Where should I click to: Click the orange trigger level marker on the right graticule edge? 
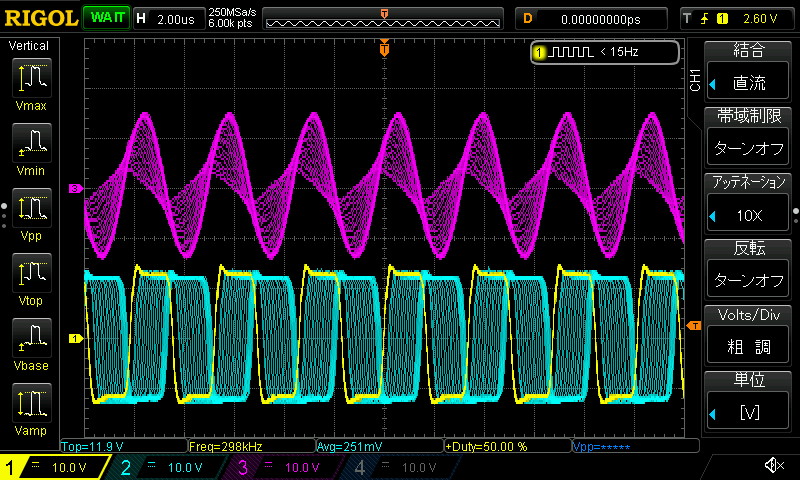694,325
